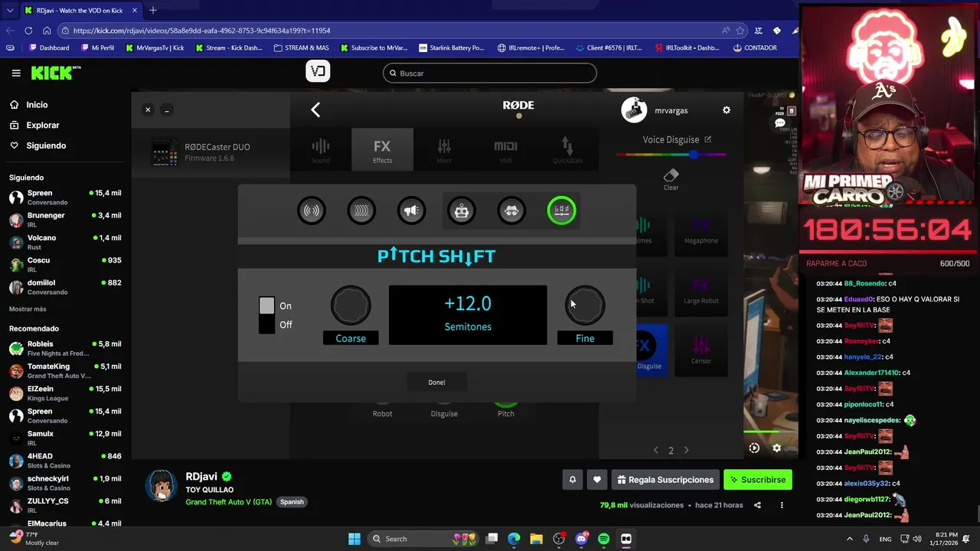Open a new browser tab

click(x=153, y=10)
